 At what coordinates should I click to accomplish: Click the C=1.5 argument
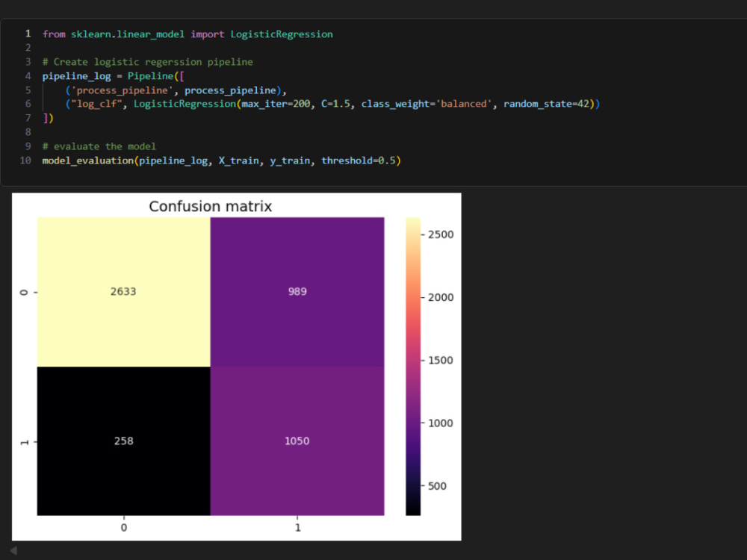click(x=335, y=104)
